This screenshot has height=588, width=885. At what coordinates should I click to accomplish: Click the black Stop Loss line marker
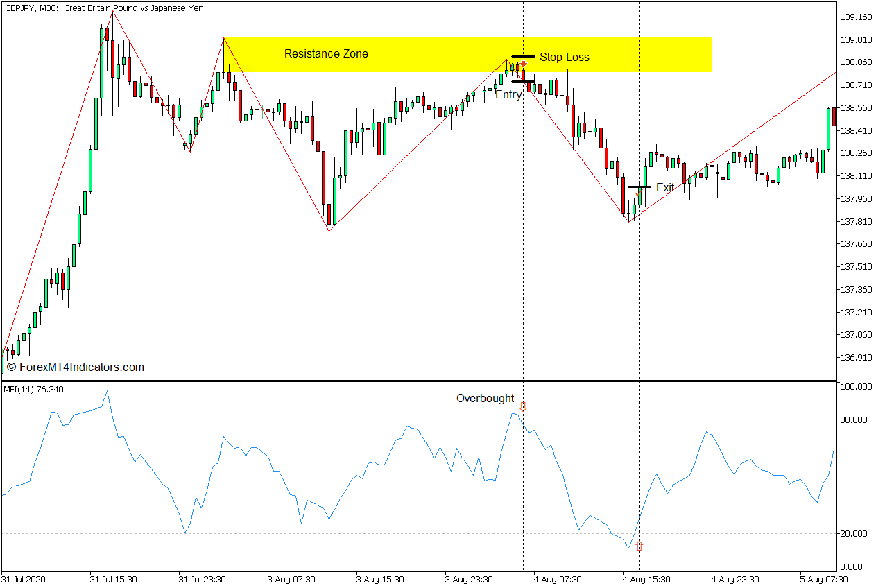coord(523,56)
